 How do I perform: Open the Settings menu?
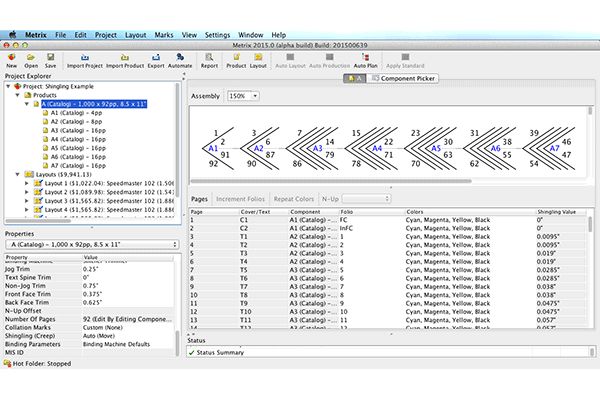(217, 35)
